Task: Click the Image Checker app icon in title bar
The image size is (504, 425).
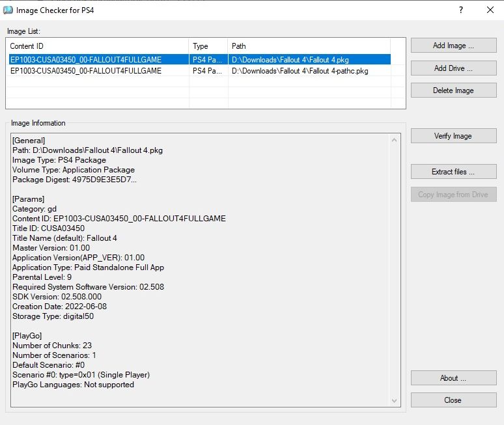Action: coord(8,10)
